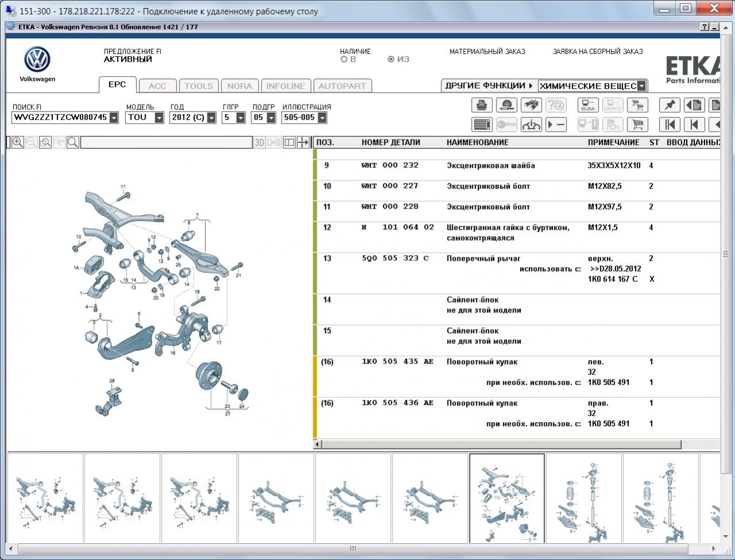The image size is (735, 560).
Task: Expand the ПОИСК FI VIN dropdown
Action: click(114, 118)
